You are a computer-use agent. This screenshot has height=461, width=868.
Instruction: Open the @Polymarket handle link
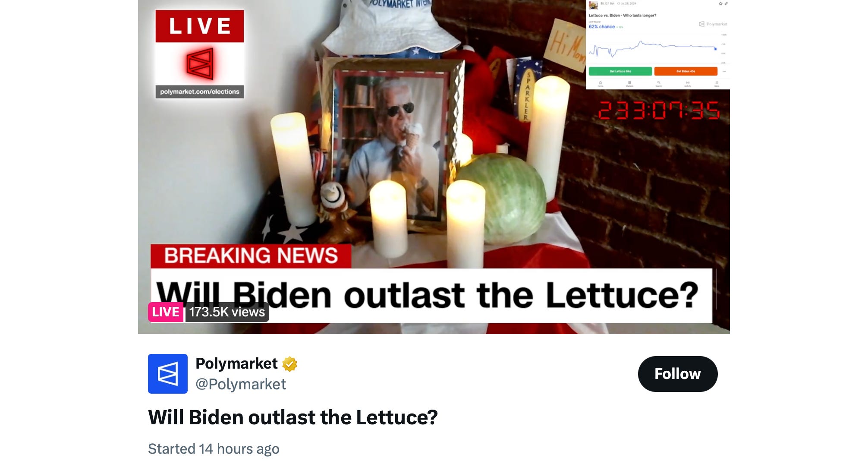pos(241,384)
